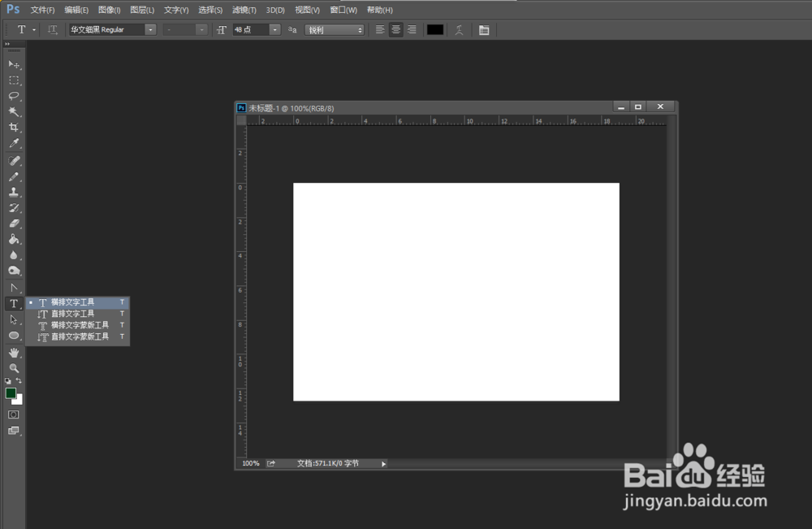The height and width of the screenshot is (529, 812).
Task: Open the 文件 menu
Action: point(42,10)
